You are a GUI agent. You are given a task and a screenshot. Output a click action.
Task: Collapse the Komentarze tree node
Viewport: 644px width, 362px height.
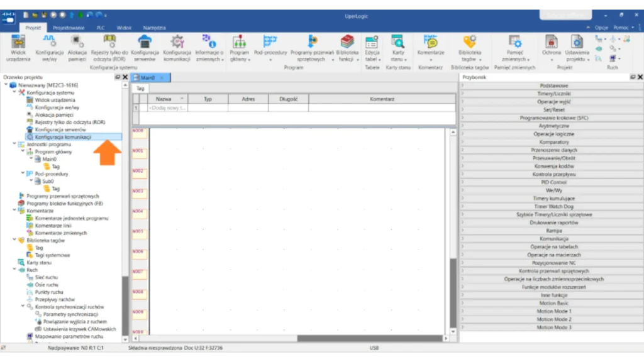tap(14, 211)
